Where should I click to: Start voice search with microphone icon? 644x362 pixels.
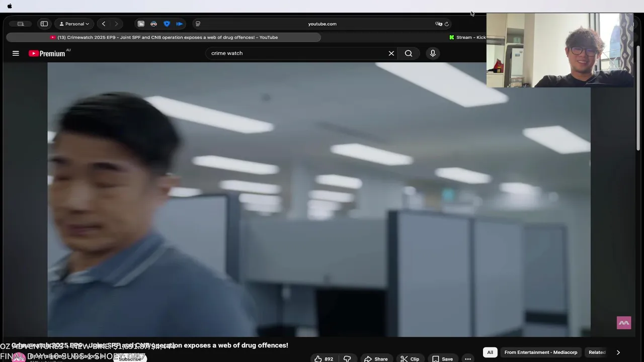pos(433,53)
